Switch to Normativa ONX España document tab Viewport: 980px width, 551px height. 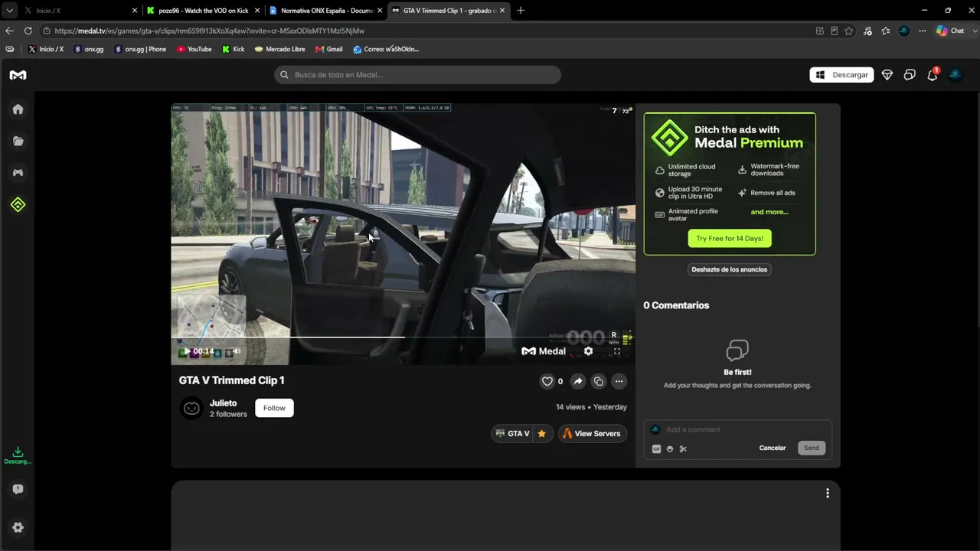click(326, 11)
